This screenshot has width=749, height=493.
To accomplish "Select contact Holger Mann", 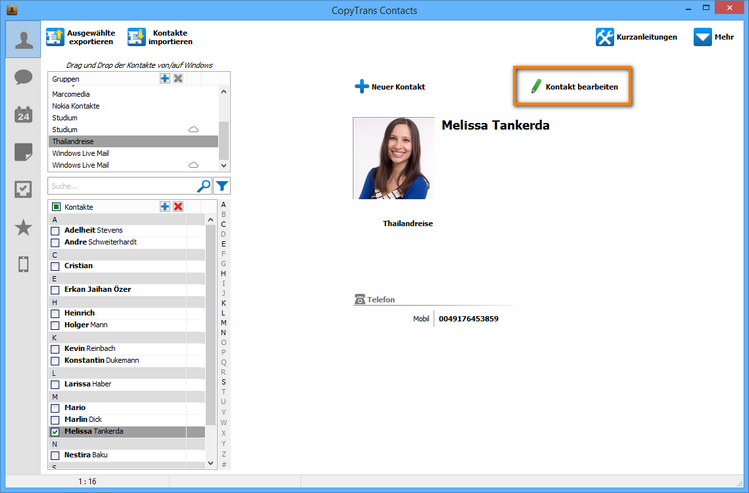I will pyautogui.click(x=127, y=325).
